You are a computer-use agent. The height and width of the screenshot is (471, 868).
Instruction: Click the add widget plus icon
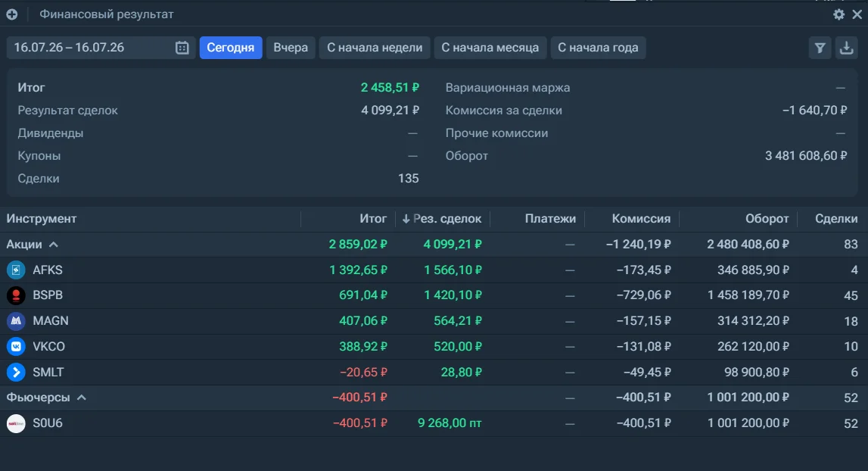11,14
